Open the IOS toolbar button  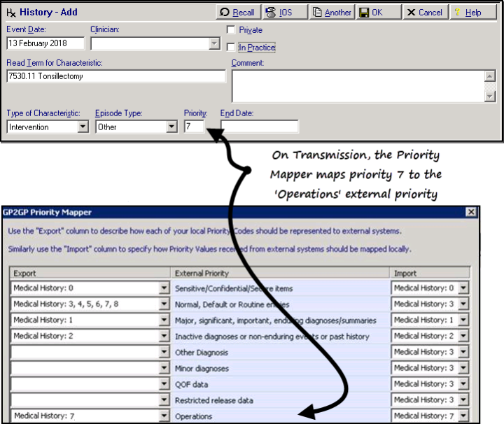[281, 13]
